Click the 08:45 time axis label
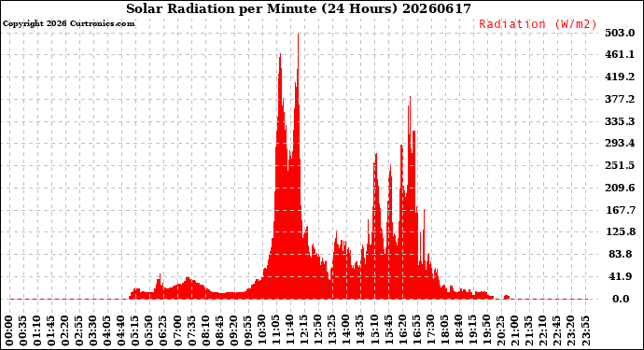 point(220,331)
